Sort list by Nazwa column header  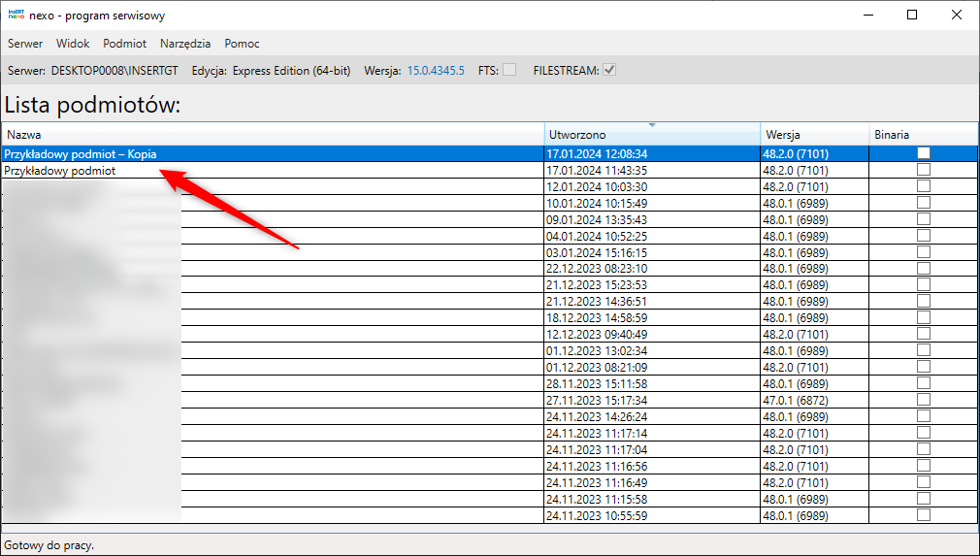[x=273, y=134]
